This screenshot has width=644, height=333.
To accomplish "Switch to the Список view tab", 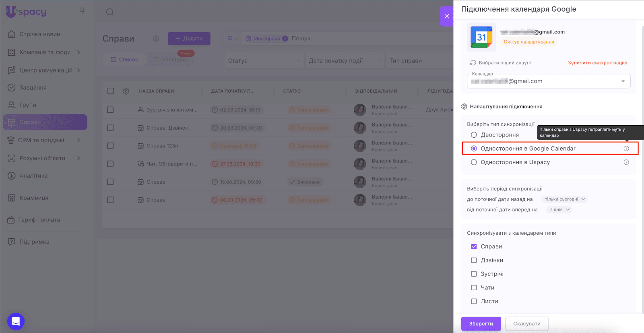I will [124, 60].
